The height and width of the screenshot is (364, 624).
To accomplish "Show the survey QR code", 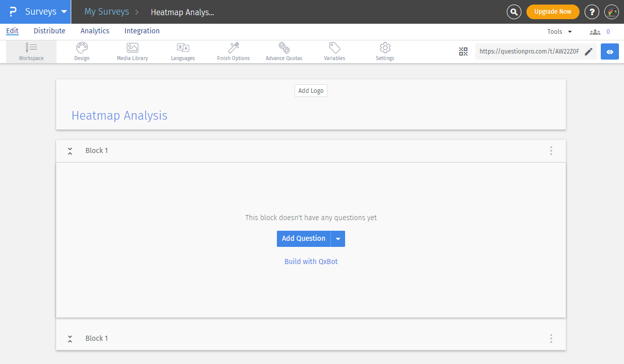I will coord(463,51).
